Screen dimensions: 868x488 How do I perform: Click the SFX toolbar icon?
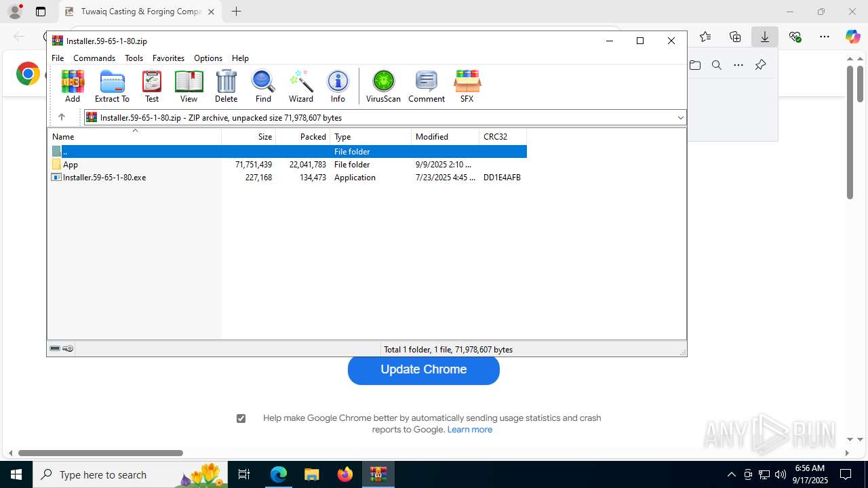pos(467,86)
